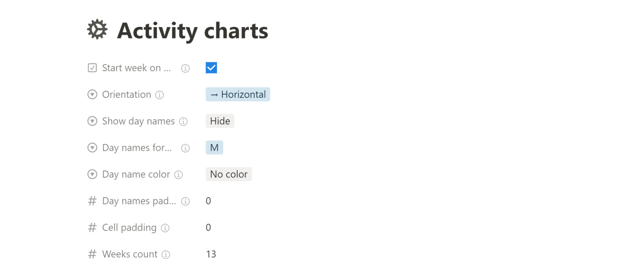Click the number sign icon beside Weeks count
Screen dimensions: 644x278
pyautogui.click(x=92, y=254)
